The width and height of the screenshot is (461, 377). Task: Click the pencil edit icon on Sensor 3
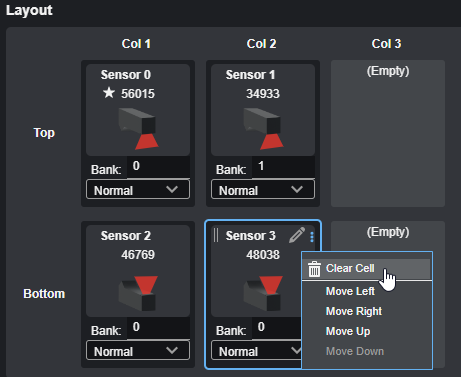pyautogui.click(x=297, y=235)
